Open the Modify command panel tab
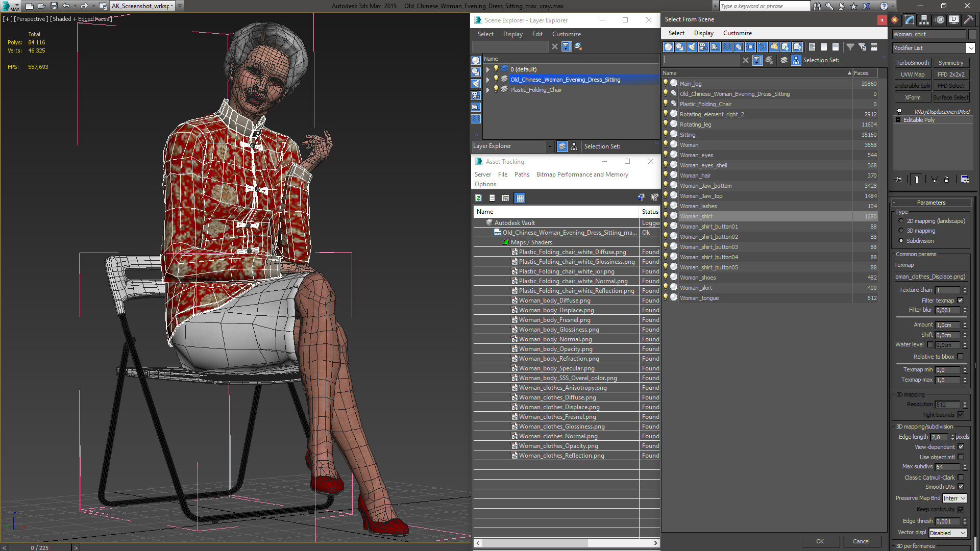 click(x=910, y=20)
